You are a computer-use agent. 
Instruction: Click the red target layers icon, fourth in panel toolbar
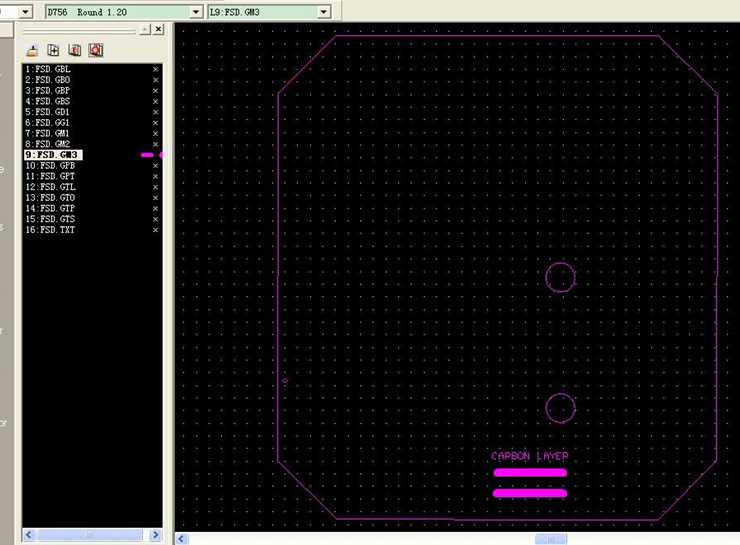[x=96, y=50]
